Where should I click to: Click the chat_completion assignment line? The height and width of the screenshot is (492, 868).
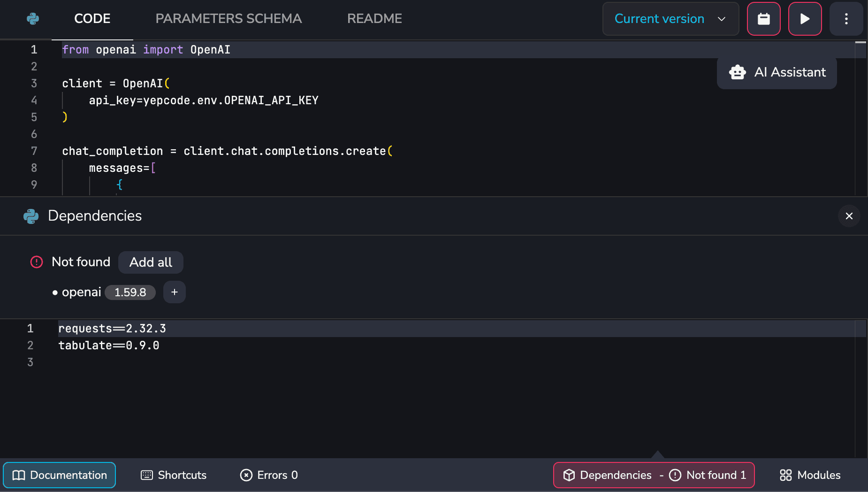pyautogui.click(x=227, y=151)
